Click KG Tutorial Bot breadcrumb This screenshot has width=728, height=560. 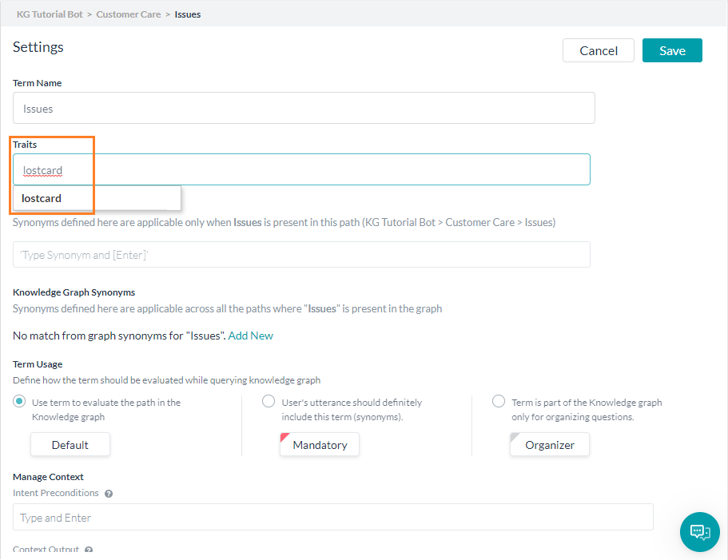pyautogui.click(x=50, y=14)
